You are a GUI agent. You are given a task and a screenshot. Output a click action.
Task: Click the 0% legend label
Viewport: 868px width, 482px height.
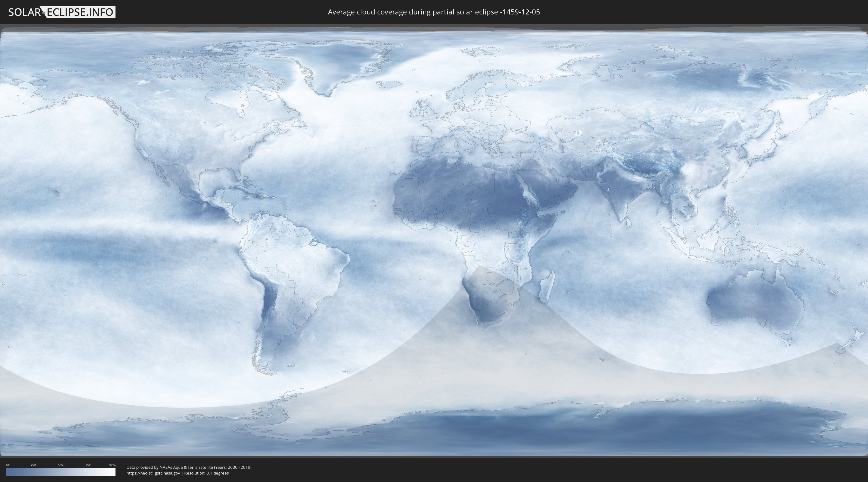(8, 465)
